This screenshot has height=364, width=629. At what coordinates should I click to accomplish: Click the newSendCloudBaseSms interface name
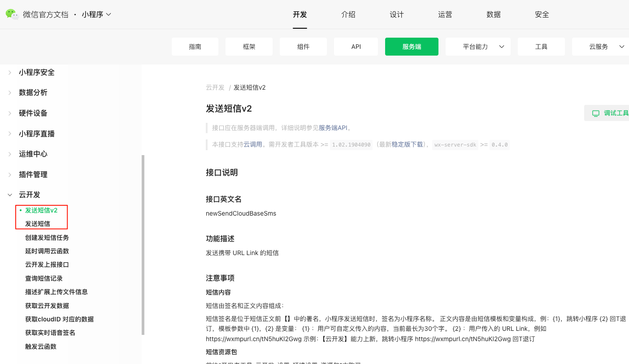tap(241, 213)
